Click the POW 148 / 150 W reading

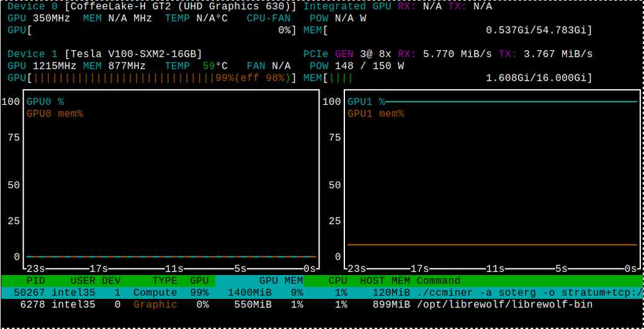[357, 66]
